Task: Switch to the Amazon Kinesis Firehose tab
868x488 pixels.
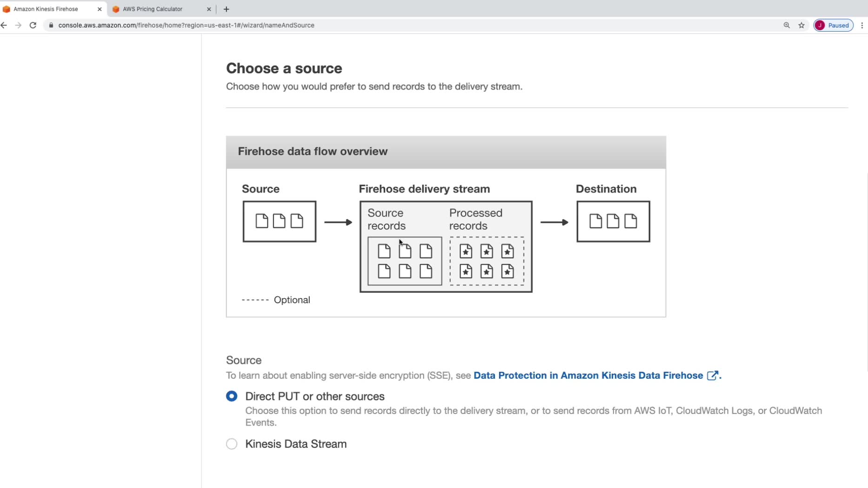Action: click(x=46, y=9)
